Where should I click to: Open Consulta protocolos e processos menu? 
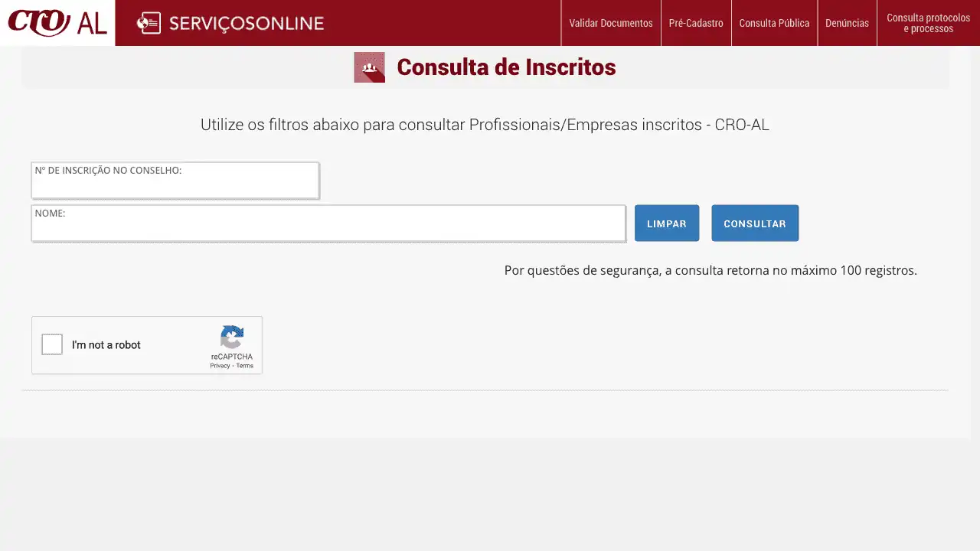pyautogui.click(x=928, y=23)
